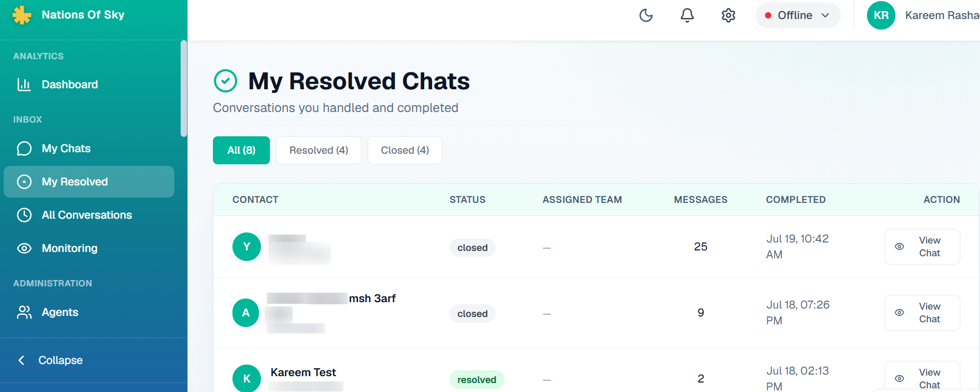This screenshot has height=392, width=980.
Task: Click the ASSIGNED TEAM column header
Action: [x=582, y=200]
